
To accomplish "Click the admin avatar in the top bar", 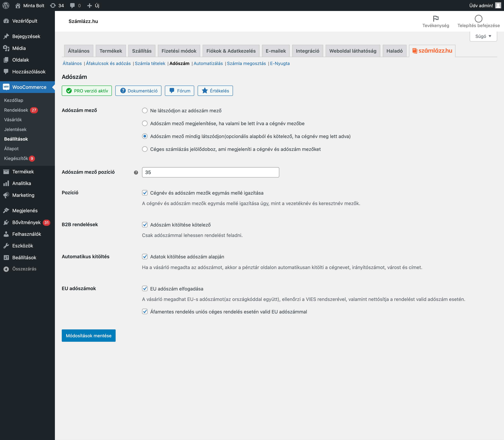I will (x=498, y=5).
